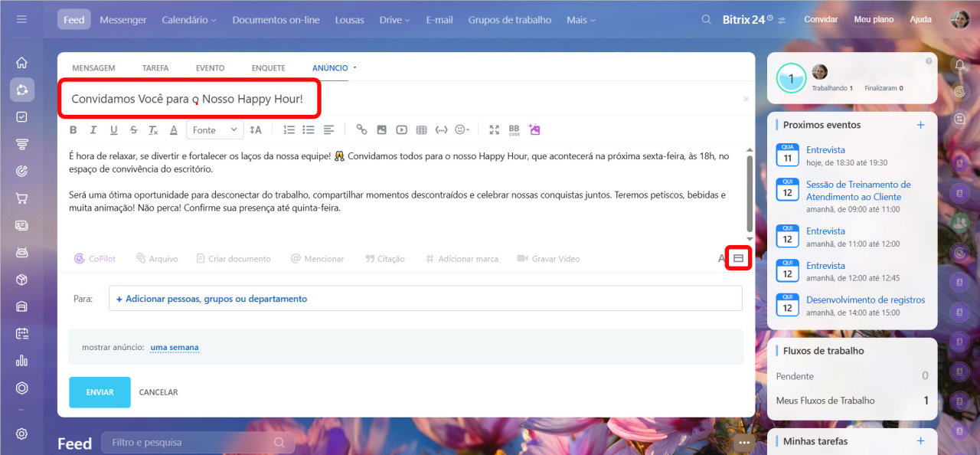Toggle the left sidebar hamburger menu
Image resolution: width=980 pixels, height=455 pixels.
[x=21, y=19]
